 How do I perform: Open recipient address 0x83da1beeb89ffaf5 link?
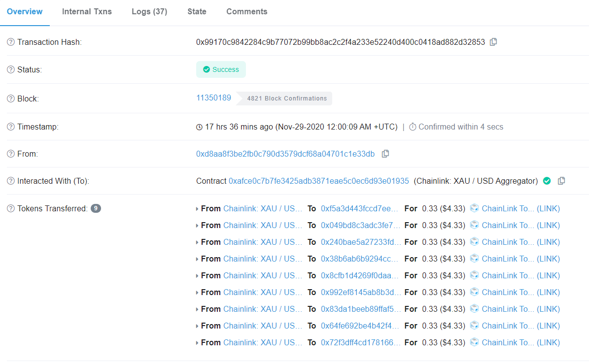click(361, 309)
